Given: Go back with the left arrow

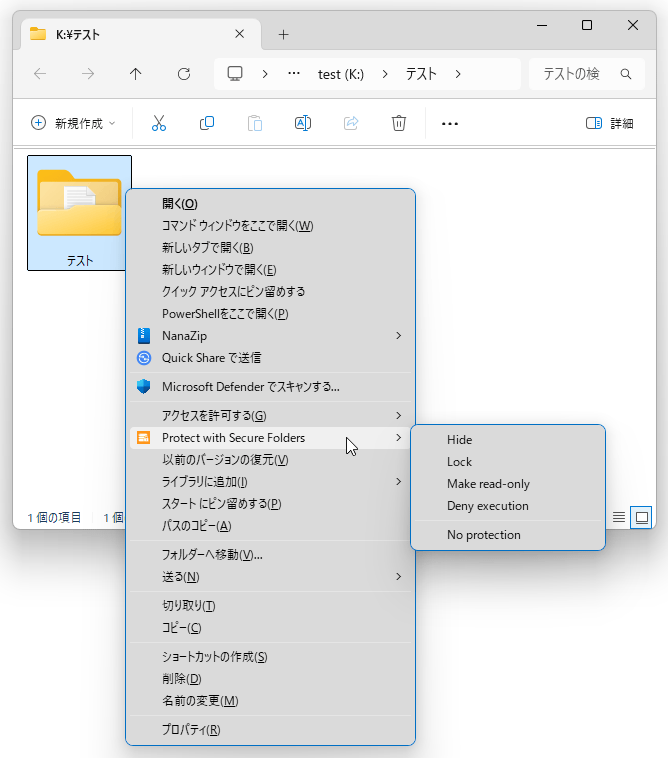Looking at the screenshot, I should (x=40, y=74).
